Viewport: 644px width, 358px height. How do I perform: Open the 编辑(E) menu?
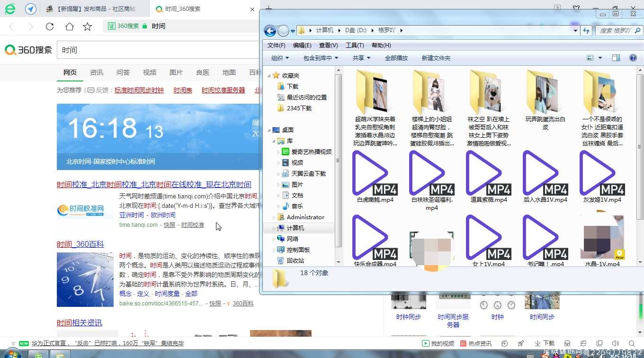click(x=302, y=45)
